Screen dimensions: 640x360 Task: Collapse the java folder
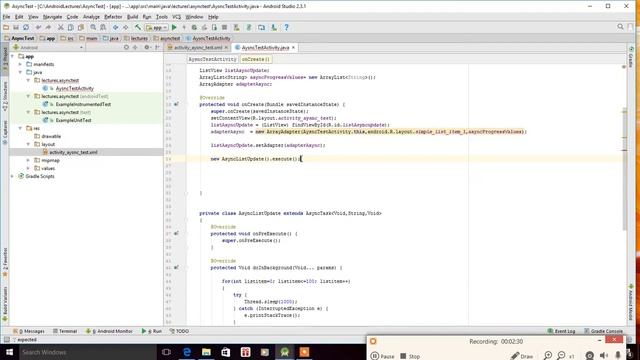click(20, 72)
